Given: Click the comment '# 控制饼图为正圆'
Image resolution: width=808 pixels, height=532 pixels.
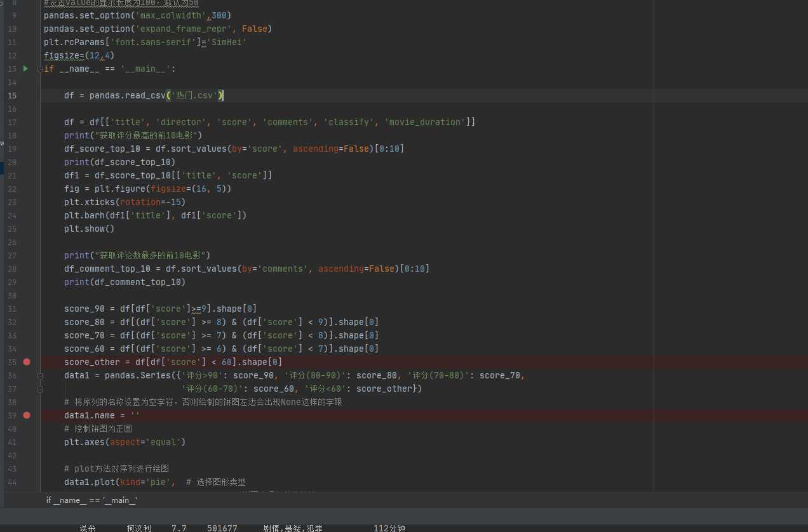Looking at the screenshot, I should click(98, 429).
